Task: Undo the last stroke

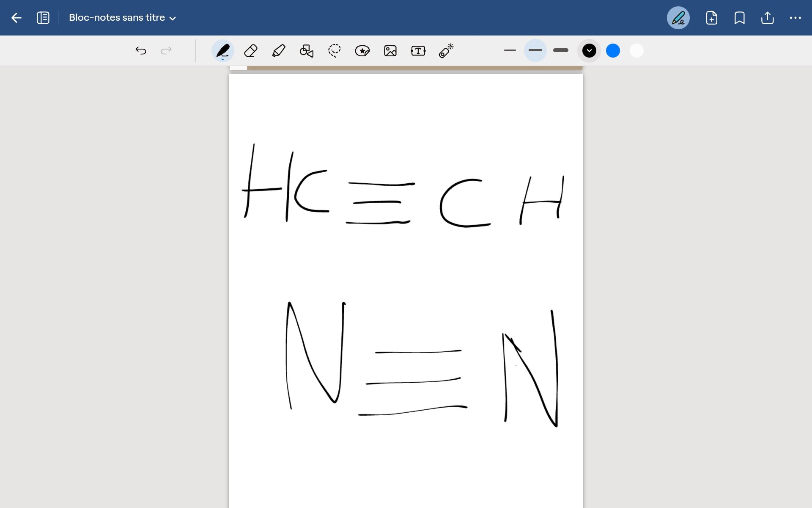Action: click(x=141, y=51)
